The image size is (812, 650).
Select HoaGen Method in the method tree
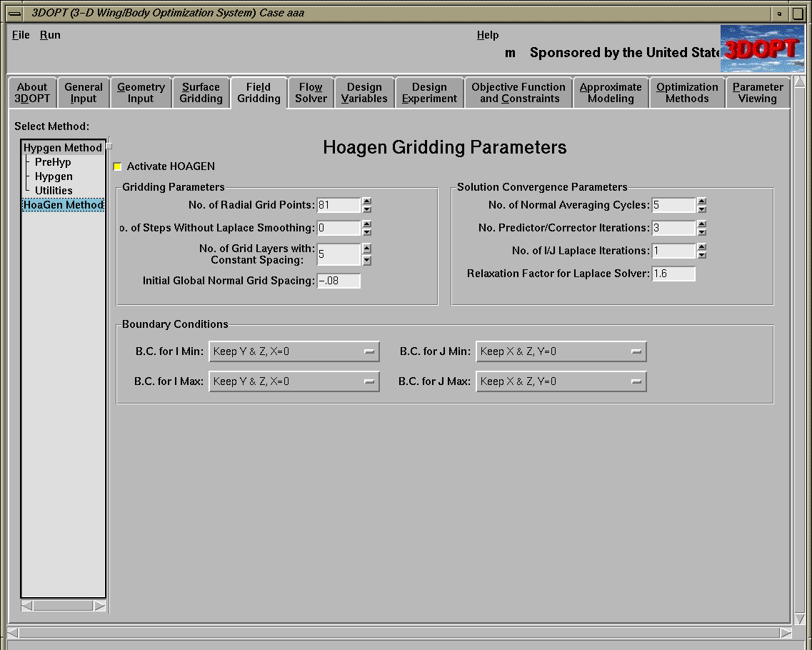coord(63,204)
